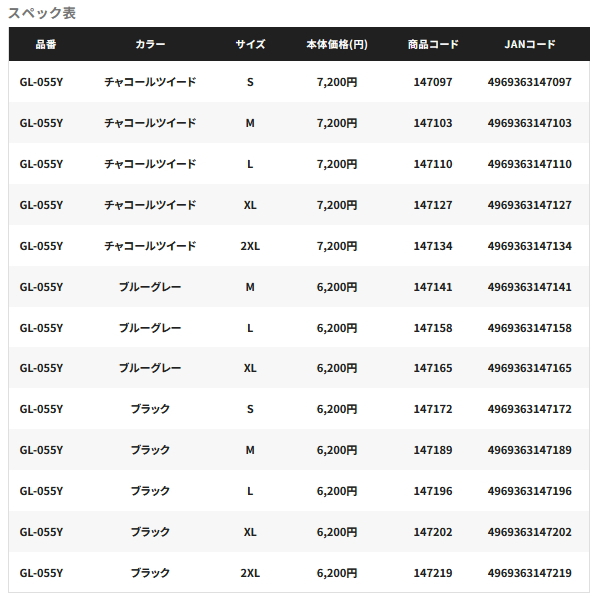
Task: Click GL-055Y in row 147219
Action: (41, 572)
